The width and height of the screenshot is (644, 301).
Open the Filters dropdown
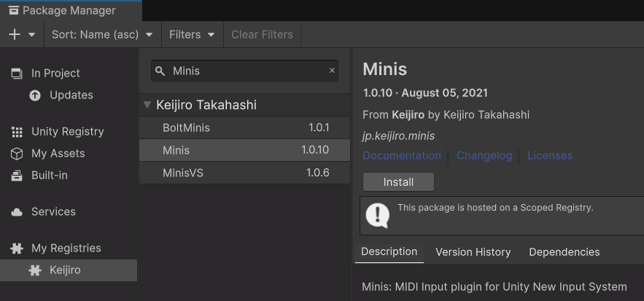point(193,34)
